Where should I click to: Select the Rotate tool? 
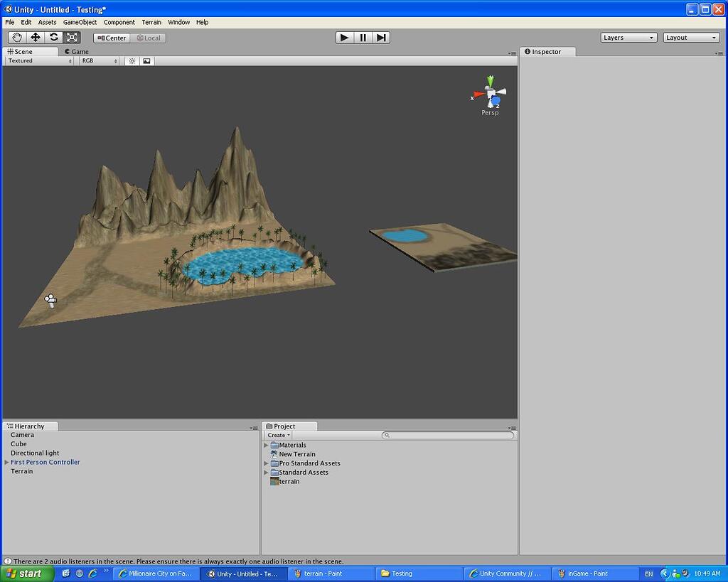click(x=53, y=37)
